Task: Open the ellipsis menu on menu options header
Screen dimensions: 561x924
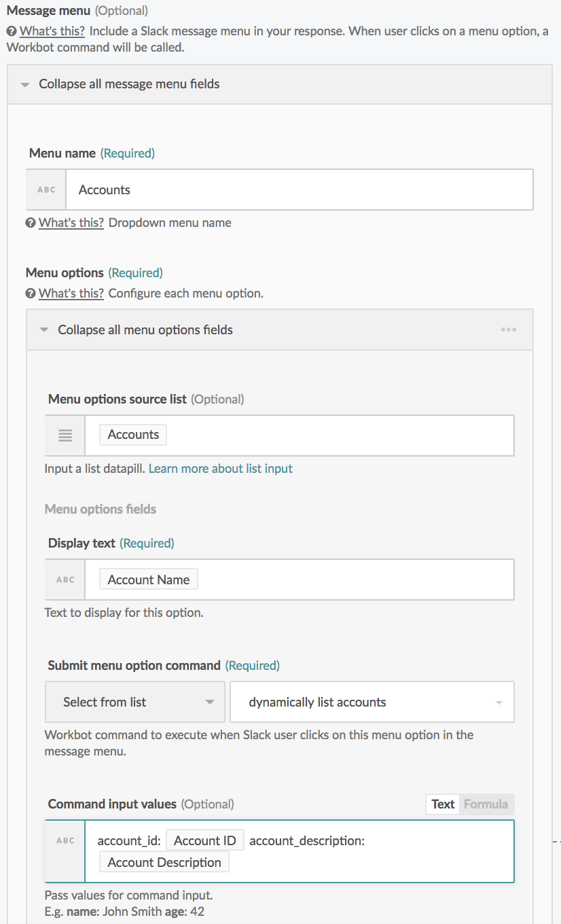Action: tap(508, 329)
